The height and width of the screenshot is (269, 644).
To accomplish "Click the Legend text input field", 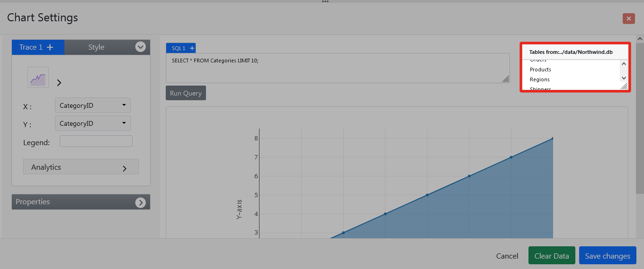I will tap(96, 141).
